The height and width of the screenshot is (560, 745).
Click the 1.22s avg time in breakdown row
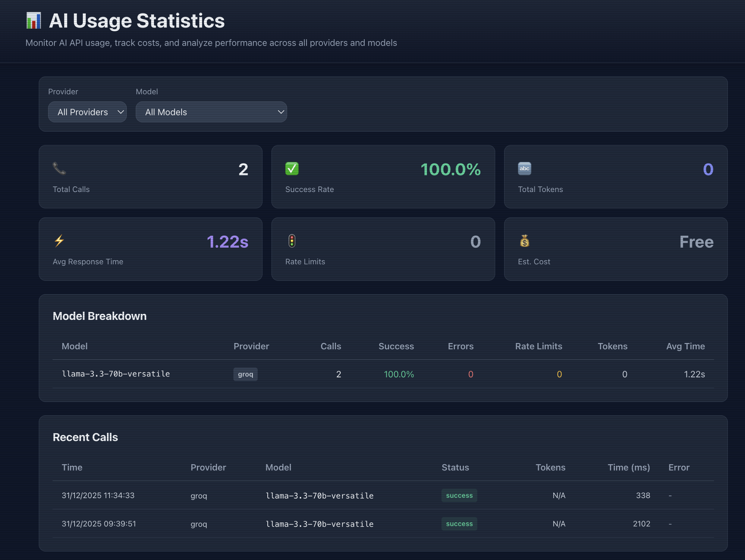click(x=694, y=374)
